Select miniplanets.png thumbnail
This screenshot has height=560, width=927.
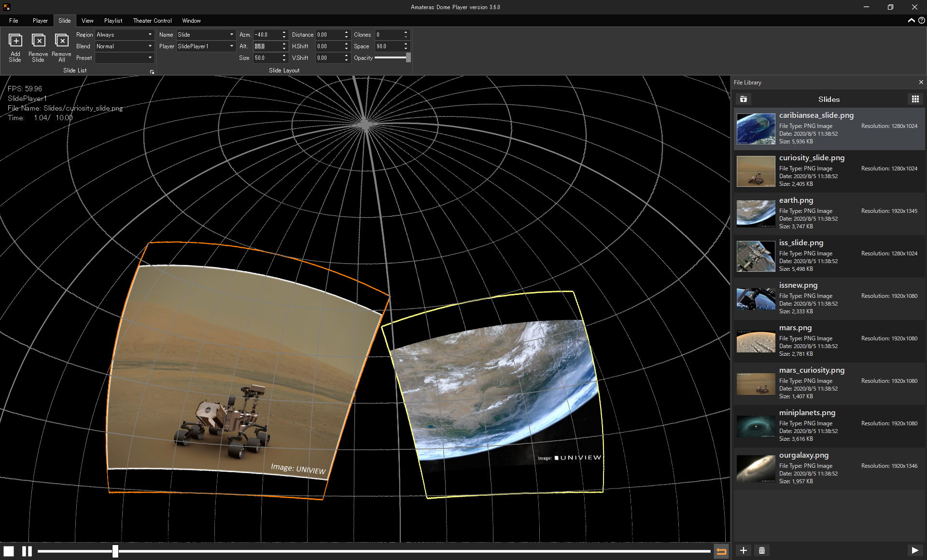tap(756, 426)
